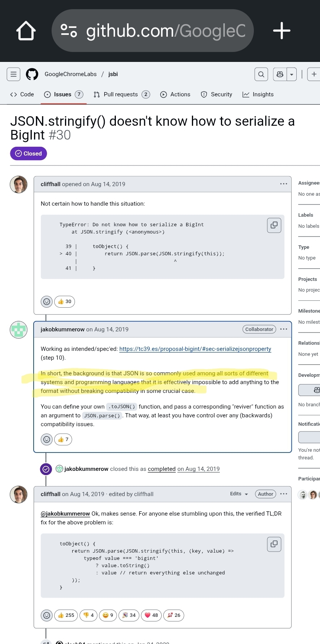Open the GitHub hamburger navigation menu

tap(13, 74)
